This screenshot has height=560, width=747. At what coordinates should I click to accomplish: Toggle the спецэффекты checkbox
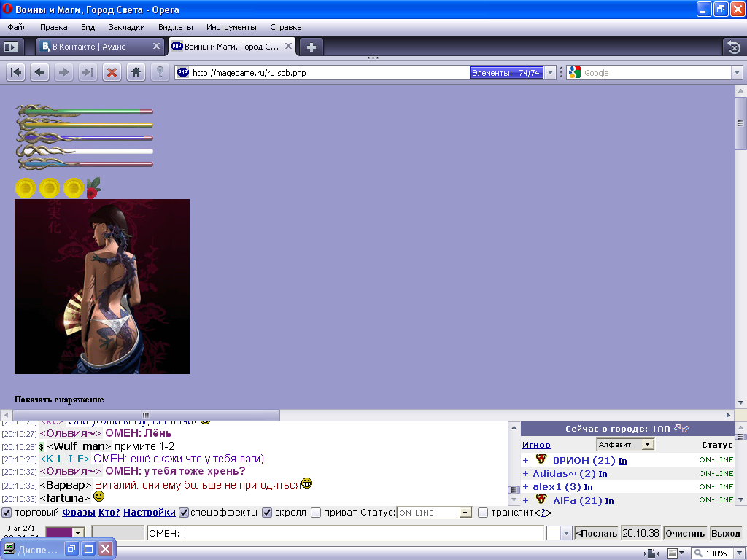(183, 513)
